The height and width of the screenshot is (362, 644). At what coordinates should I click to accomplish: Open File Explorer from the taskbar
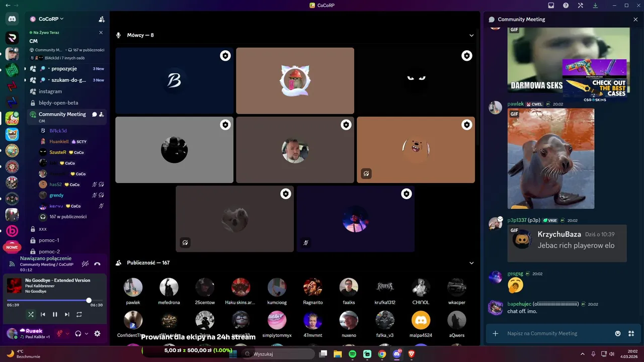pos(338,354)
